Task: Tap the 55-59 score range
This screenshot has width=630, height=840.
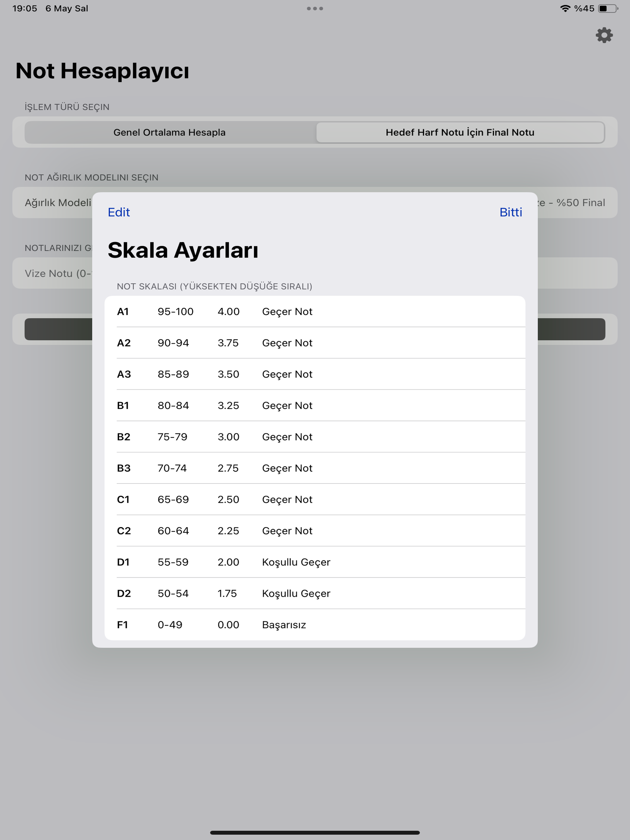Action: pos(173,562)
